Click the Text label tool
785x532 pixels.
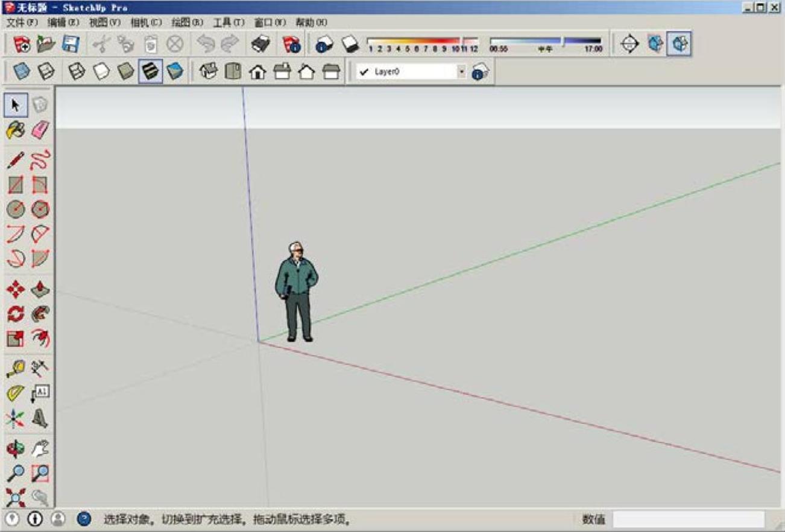40,393
